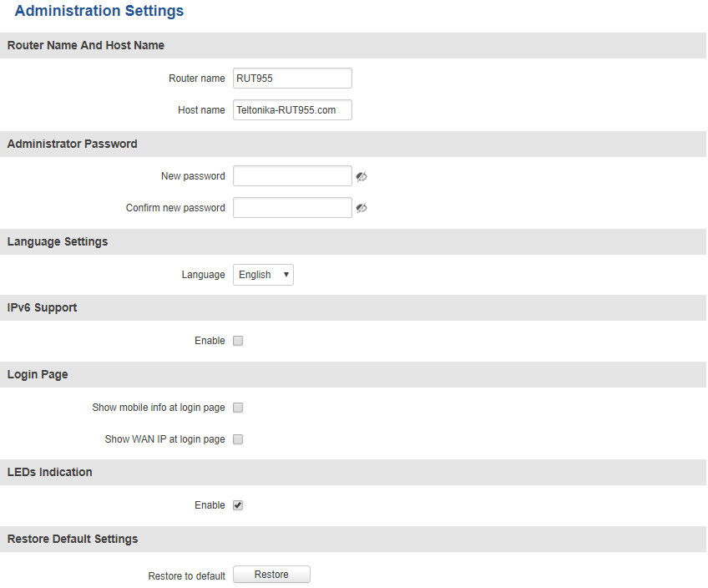Click the Login Page section header
The width and height of the screenshot is (708, 588).
point(38,374)
